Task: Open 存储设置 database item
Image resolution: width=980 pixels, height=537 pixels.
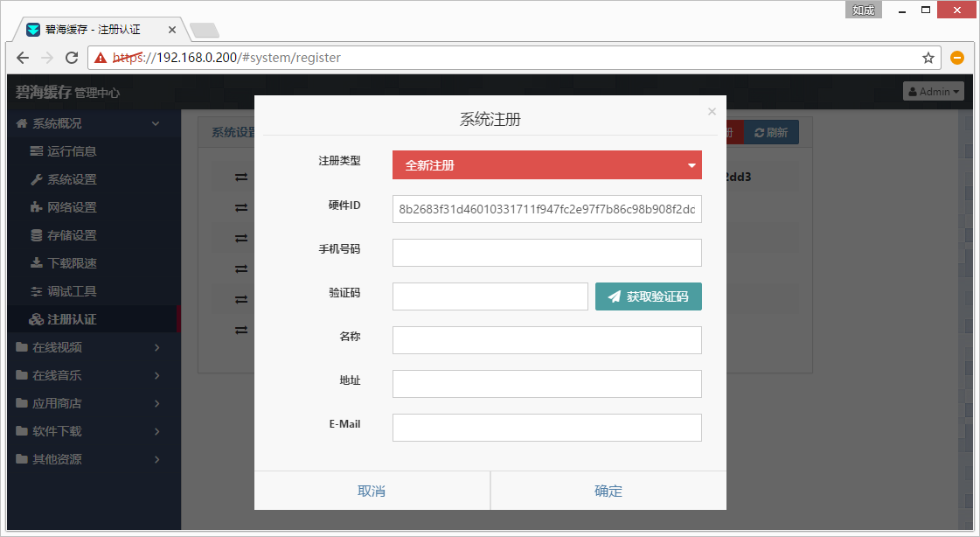Action: click(71, 235)
